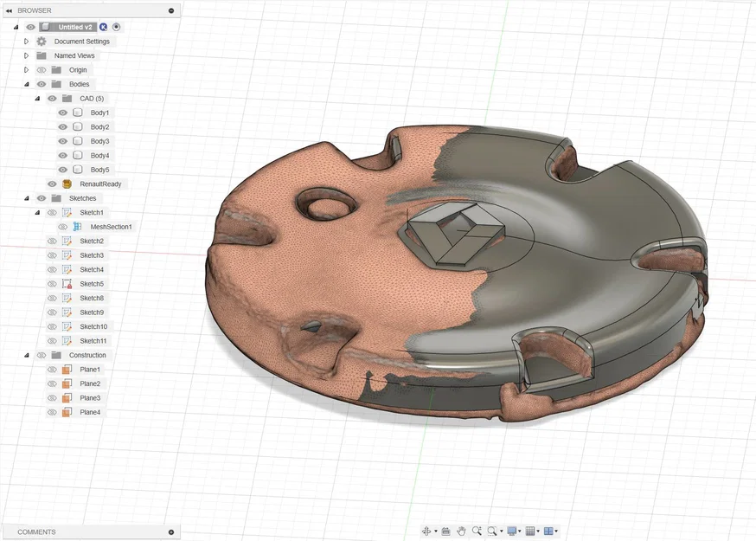Show Plane2 using its eye icon
The width and height of the screenshot is (756, 541).
pyautogui.click(x=52, y=383)
